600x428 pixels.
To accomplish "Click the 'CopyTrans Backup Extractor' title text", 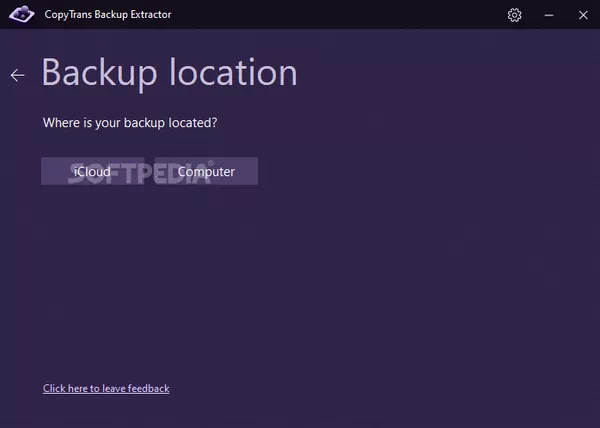I will click(109, 15).
